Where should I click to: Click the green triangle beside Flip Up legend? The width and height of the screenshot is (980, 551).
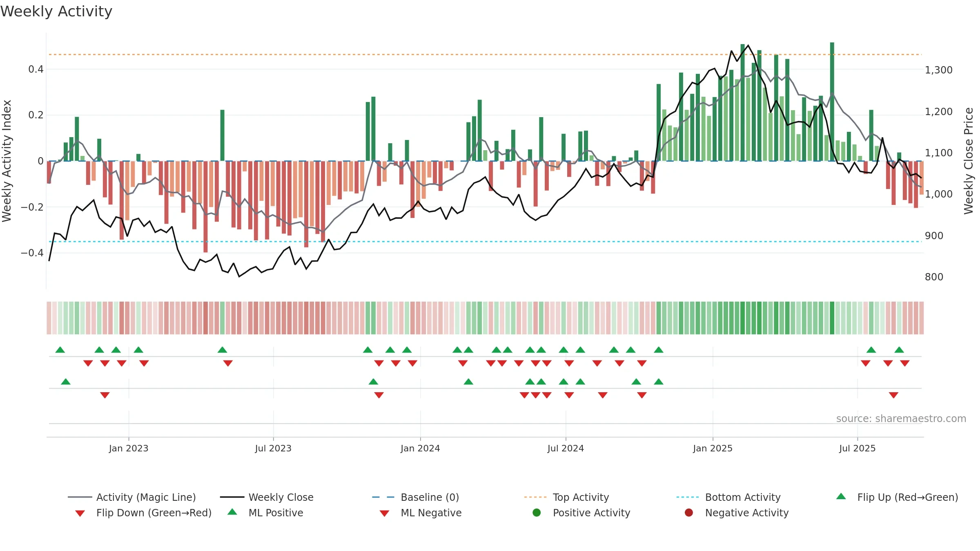click(x=841, y=496)
